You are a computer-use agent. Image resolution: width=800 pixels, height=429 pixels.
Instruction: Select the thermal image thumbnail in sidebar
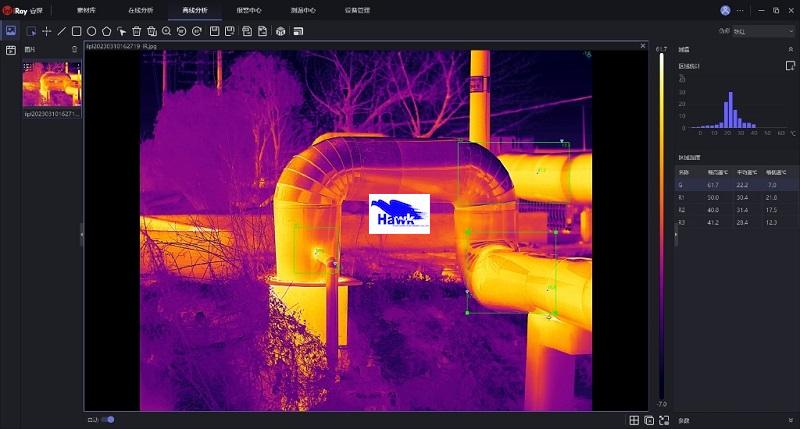pos(51,84)
